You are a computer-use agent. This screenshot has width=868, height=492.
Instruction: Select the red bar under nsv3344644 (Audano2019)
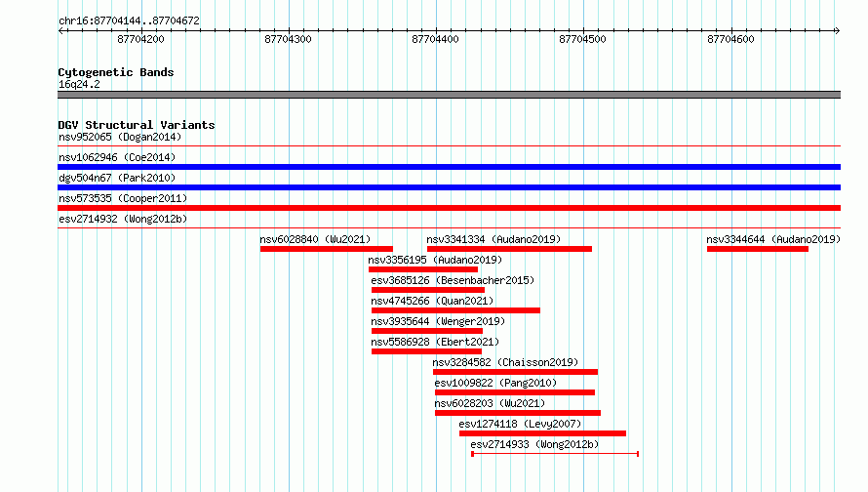click(757, 249)
